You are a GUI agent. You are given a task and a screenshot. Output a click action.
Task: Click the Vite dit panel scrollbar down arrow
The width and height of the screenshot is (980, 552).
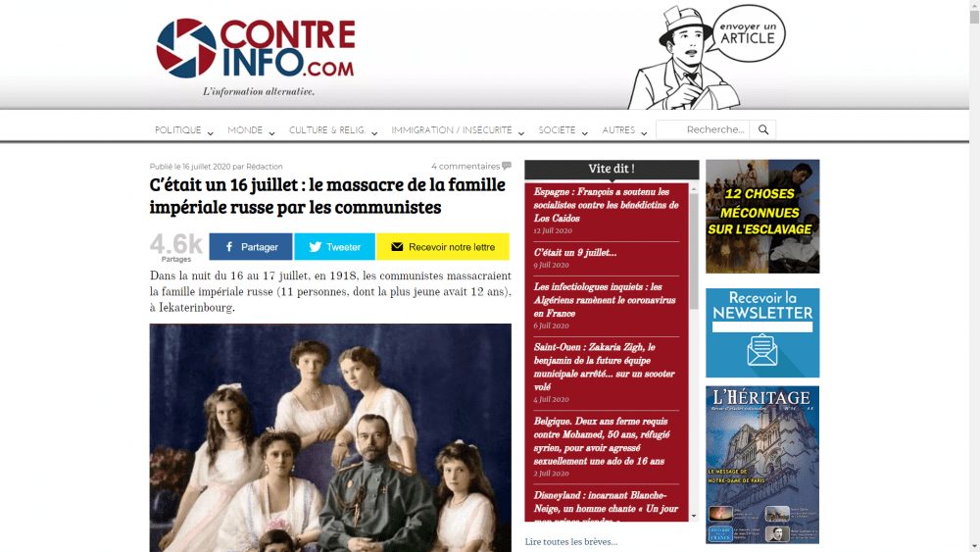click(694, 517)
